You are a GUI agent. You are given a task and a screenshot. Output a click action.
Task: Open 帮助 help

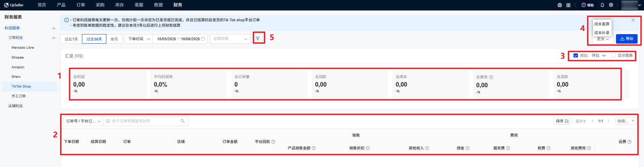[588, 5]
